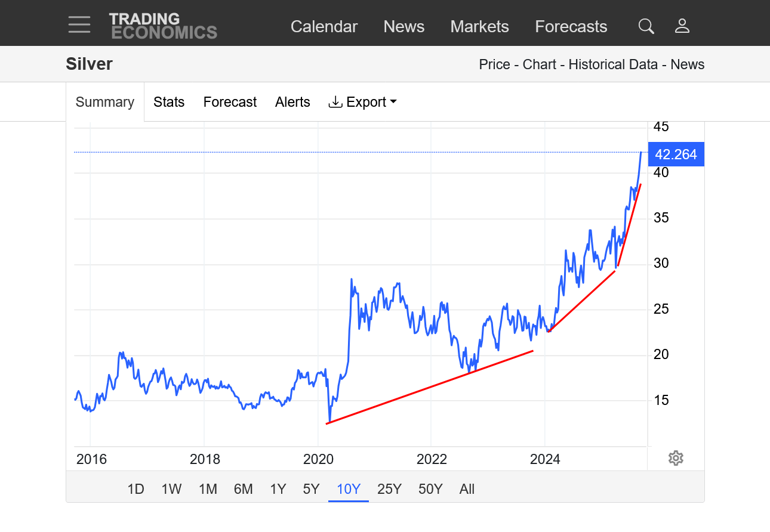Image resolution: width=770 pixels, height=532 pixels.
Task: Open Forecasts in the header
Action: [x=571, y=27]
